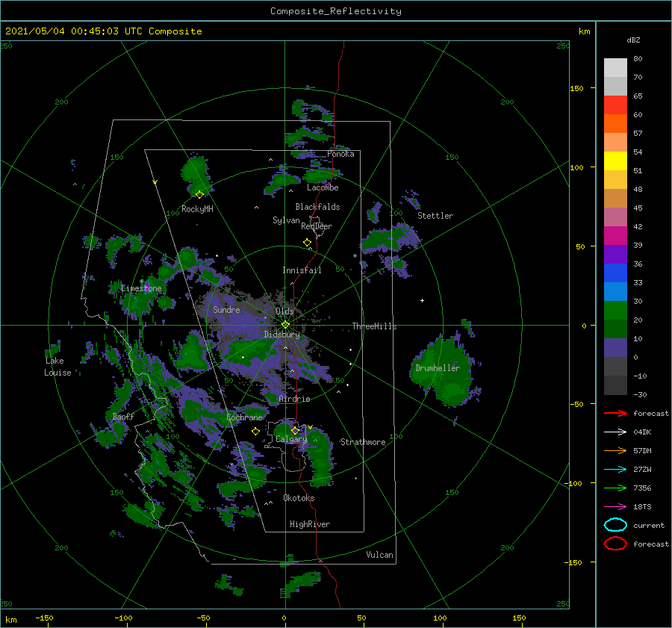Click the RockyMH label
This screenshot has width=672, height=628.
[197, 209]
